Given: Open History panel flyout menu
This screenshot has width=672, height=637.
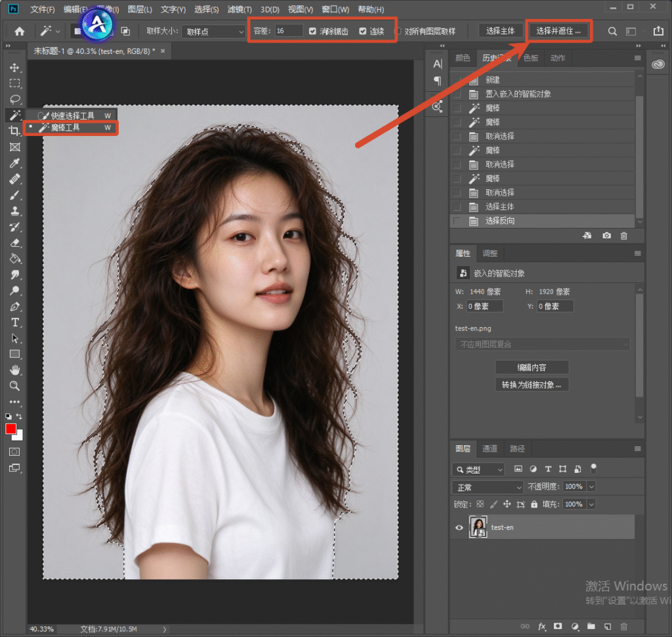Looking at the screenshot, I should tap(638, 58).
